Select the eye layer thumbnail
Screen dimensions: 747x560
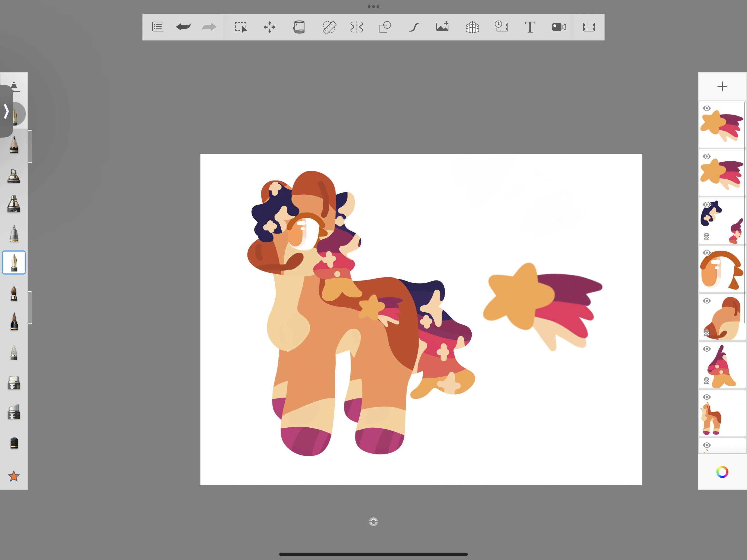pos(723,270)
